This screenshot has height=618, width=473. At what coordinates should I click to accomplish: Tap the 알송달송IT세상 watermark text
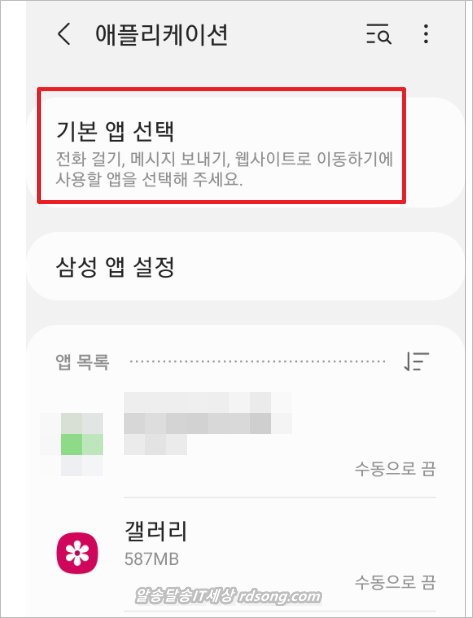(x=185, y=596)
